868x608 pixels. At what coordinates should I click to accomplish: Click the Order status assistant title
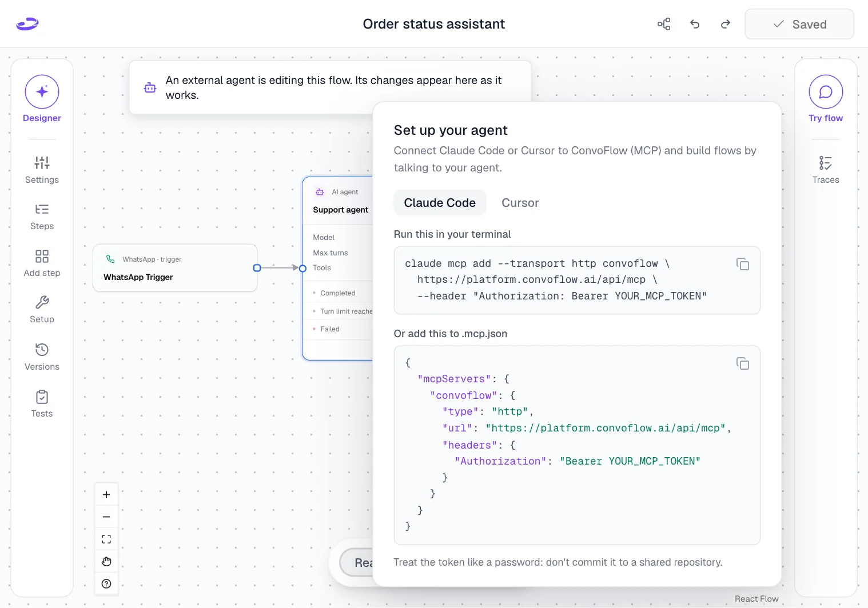[x=434, y=24]
